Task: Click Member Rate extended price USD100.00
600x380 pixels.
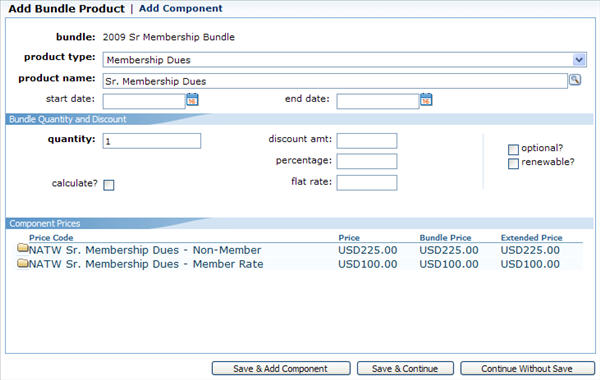Action: pos(530,264)
